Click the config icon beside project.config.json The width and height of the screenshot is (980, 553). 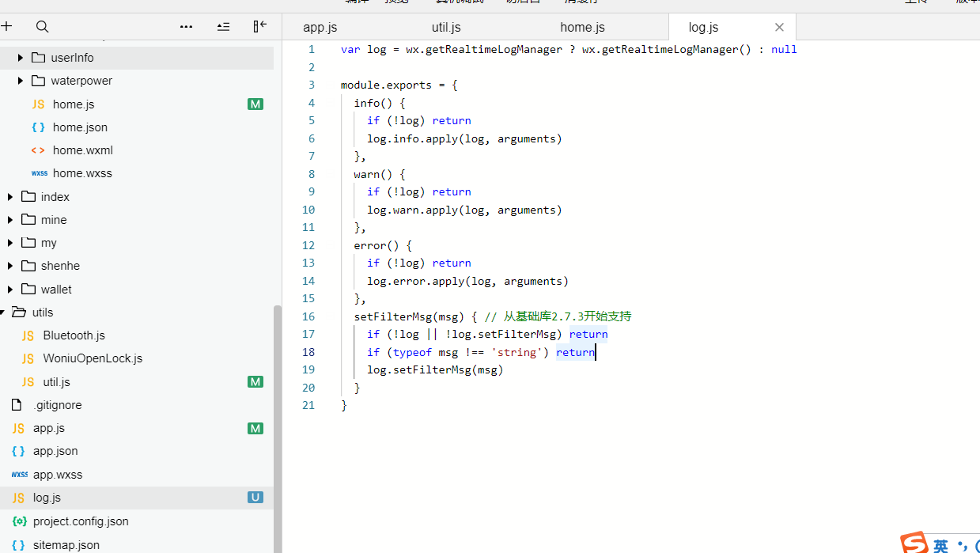tap(19, 521)
